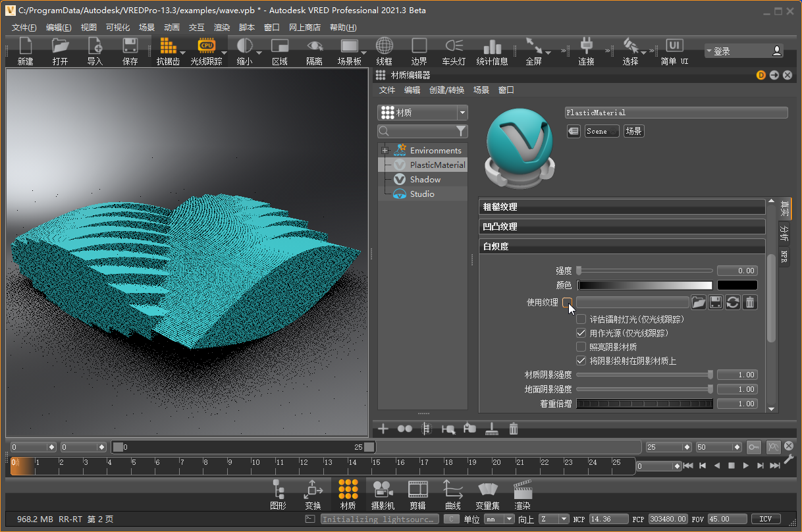Open the Curve (曲线) editor icon
The image size is (802, 532).
(x=452, y=494)
